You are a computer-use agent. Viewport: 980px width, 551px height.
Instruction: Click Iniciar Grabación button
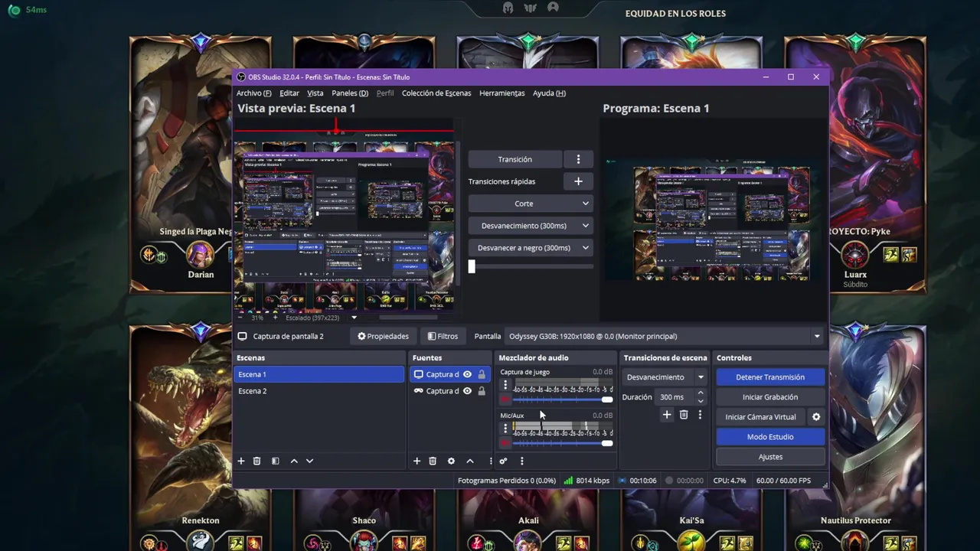[x=770, y=397]
